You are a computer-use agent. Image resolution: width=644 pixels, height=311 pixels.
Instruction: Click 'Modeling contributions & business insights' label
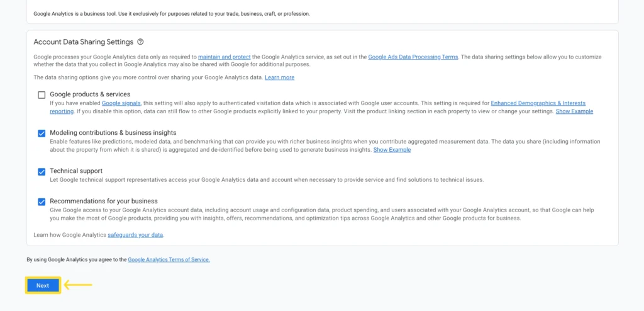(113, 132)
